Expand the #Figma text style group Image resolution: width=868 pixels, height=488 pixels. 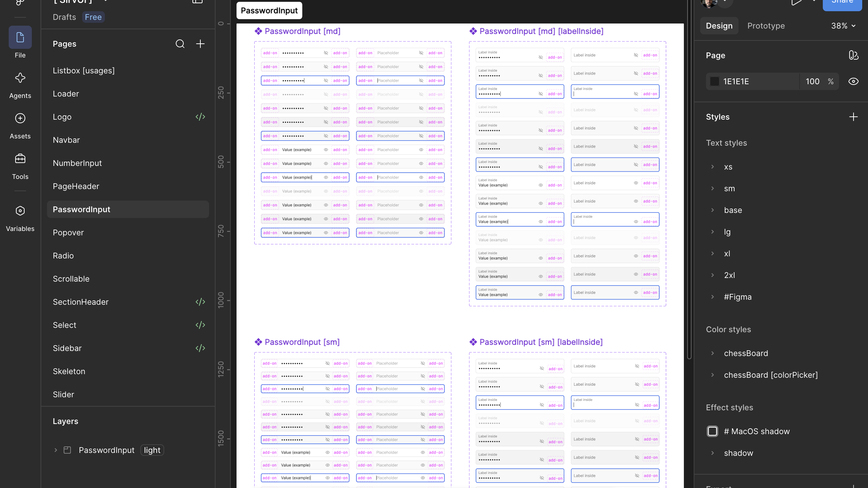pos(712,297)
